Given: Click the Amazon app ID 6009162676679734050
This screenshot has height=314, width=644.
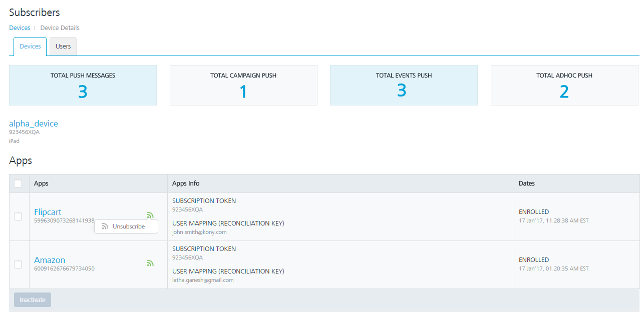Looking at the screenshot, I should click(64, 268).
